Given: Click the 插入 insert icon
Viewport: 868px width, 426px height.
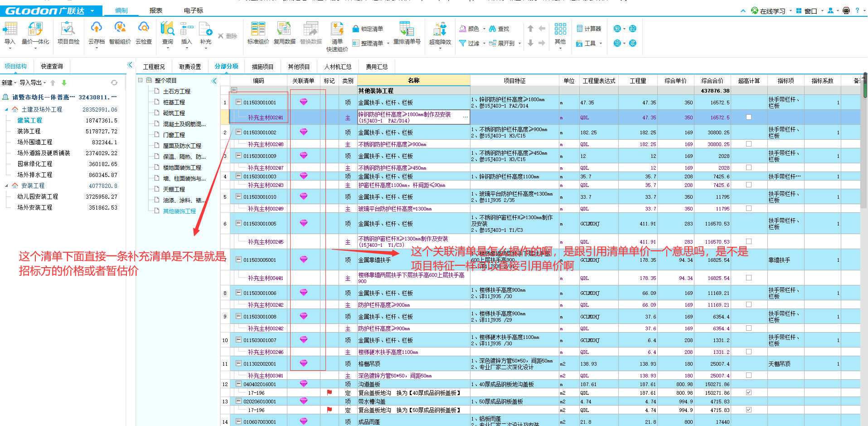Looking at the screenshot, I should [186, 29].
